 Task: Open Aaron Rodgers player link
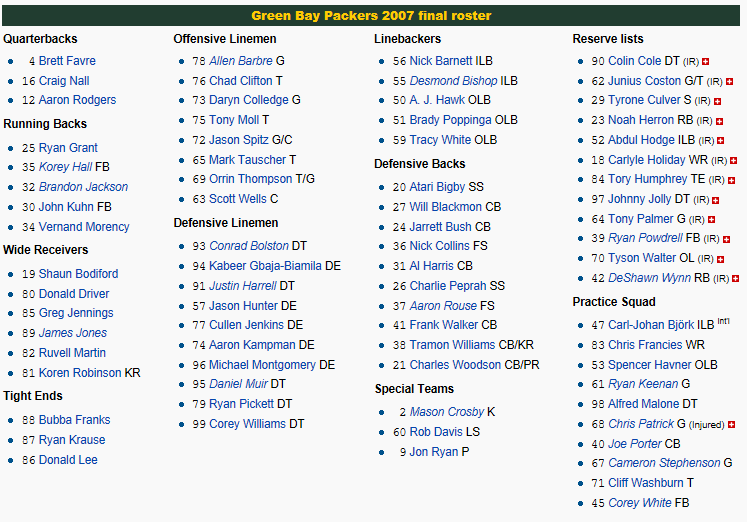pyautogui.click(x=77, y=100)
